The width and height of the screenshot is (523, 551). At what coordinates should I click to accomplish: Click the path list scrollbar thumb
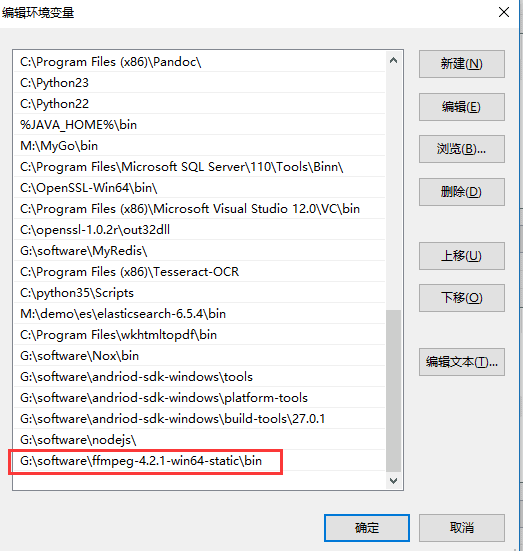[x=394, y=391]
